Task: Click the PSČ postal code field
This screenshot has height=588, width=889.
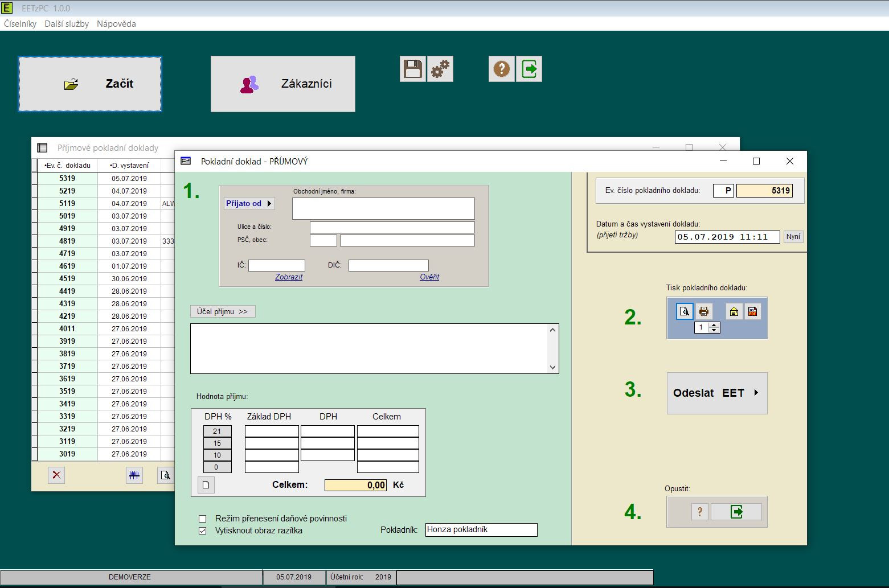Action: (323, 240)
